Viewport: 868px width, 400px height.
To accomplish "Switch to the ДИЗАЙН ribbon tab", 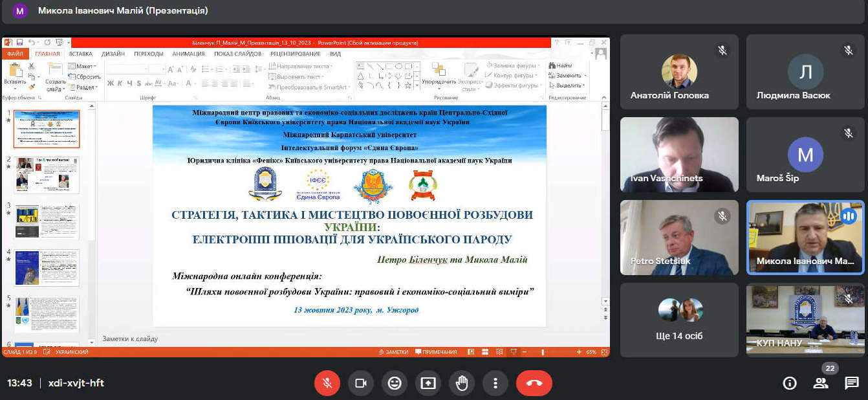I will pos(113,54).
